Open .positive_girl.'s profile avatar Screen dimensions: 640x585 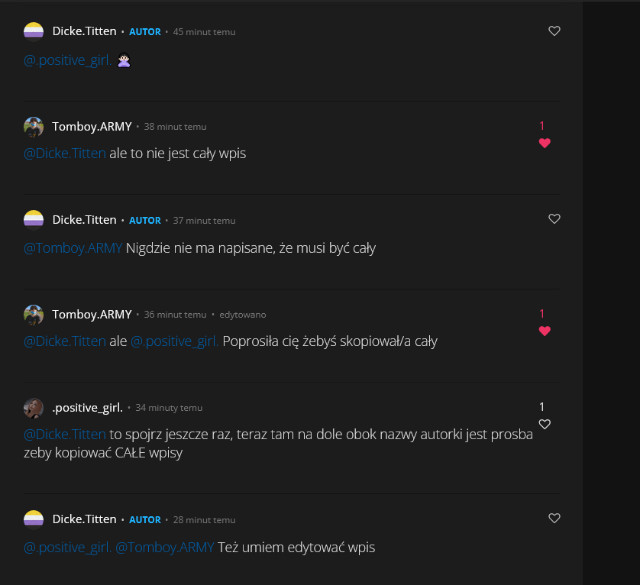click(x=34, y=407)
